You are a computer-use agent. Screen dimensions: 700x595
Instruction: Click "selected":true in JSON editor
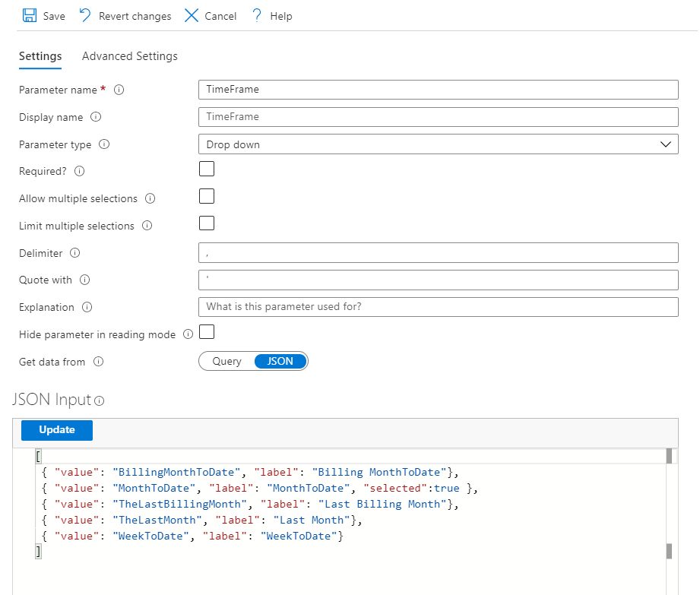[411, 489]
